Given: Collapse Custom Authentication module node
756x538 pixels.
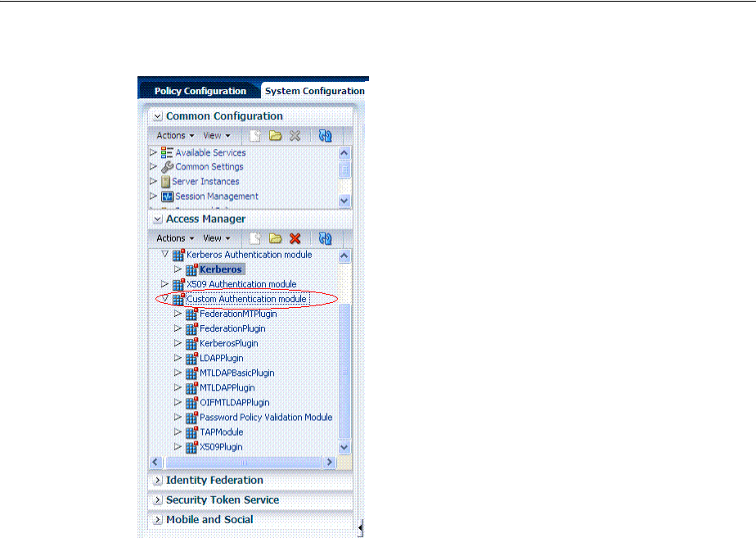Looking at the screenshot, I should pyautogui.click(x=165, y=298).
